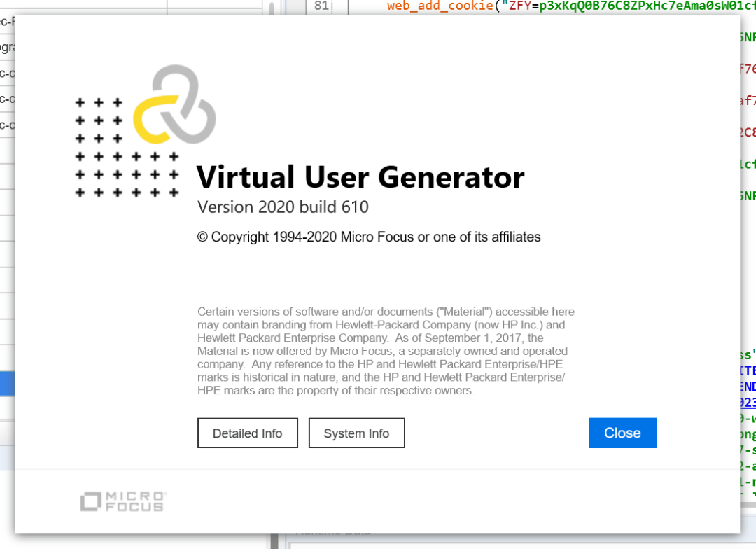The height and width of the screenshot is (549, 756).
Task: Click the red code fragment beside the dialog
Action: (747, 69)
